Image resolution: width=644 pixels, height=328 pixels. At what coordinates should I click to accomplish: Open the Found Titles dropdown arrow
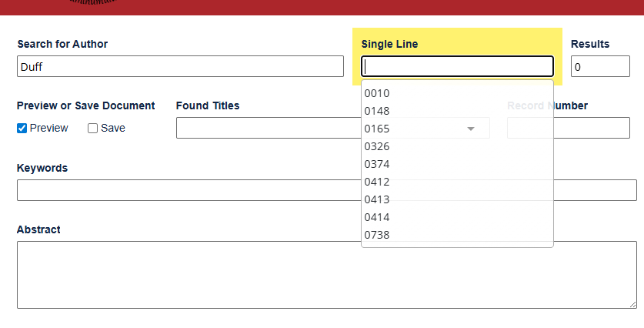471,129
